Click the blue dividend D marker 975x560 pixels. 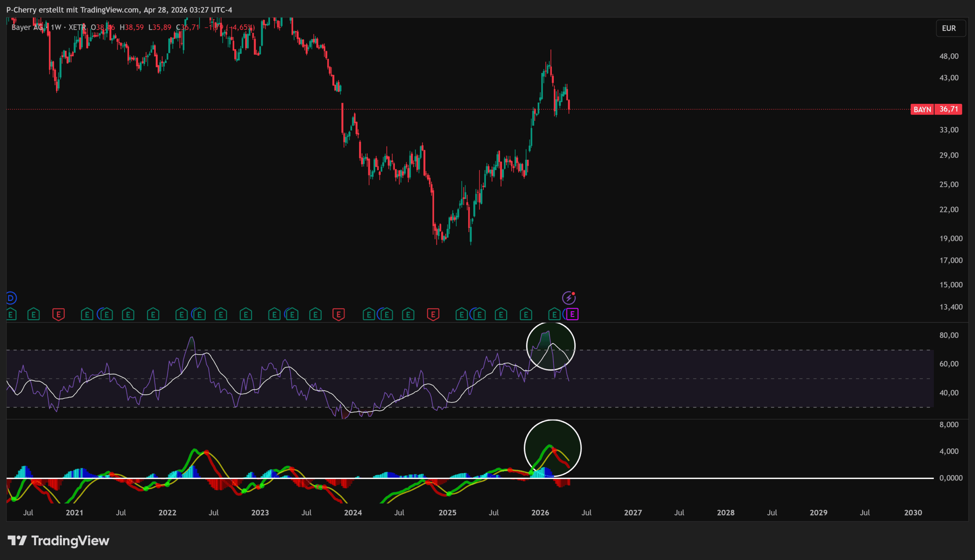(x=11, y=298)
